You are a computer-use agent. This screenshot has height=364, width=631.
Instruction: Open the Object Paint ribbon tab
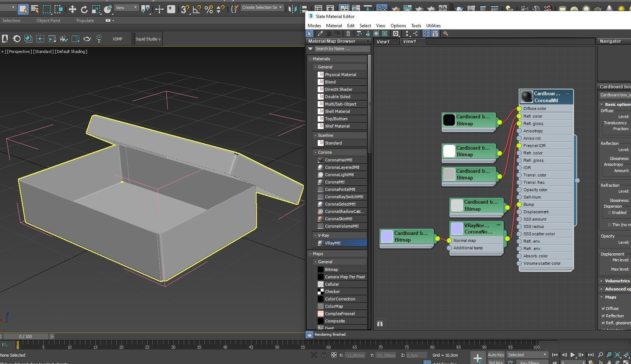coord(48,21)
